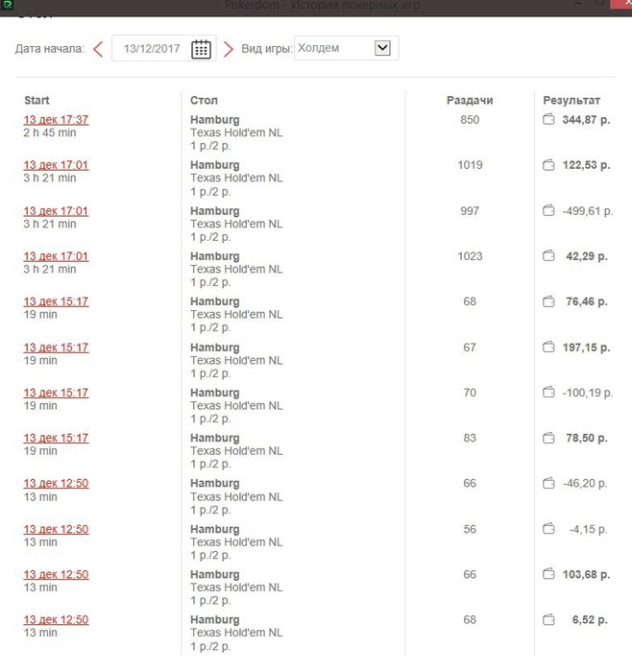Viewport: 632px width, 672px height.
Task: Click hand history icon beside 103,68 р. result
Action: [x=548, y=575]
